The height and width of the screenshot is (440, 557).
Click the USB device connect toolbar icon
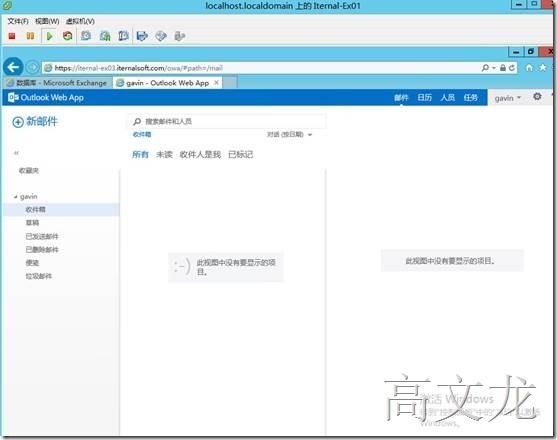pos(180,36)
